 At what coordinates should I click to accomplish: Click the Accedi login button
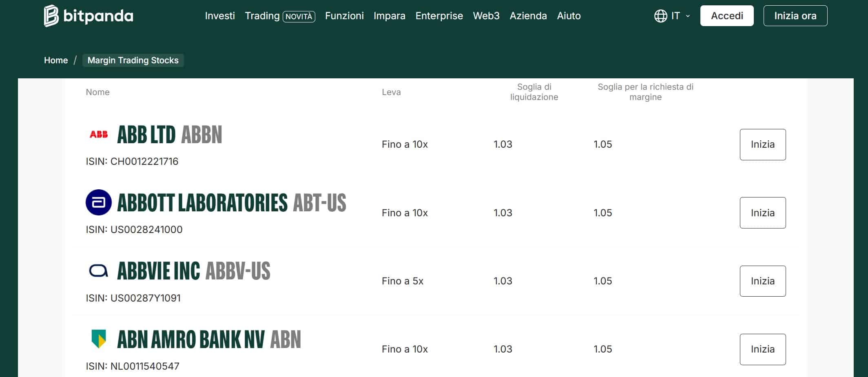[727, 16]
